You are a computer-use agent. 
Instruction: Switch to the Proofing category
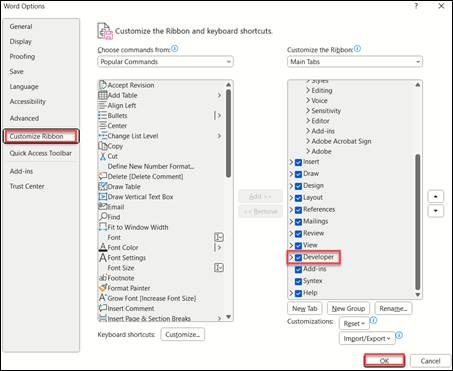(22, 56)
